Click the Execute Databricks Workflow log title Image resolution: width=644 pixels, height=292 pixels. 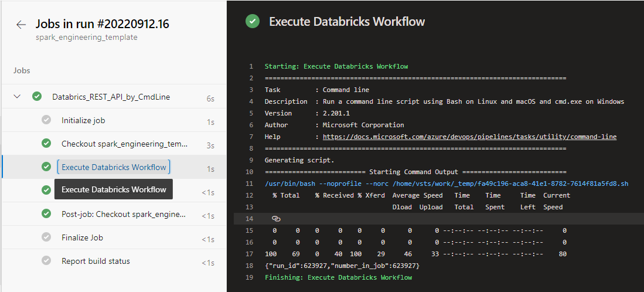347,21
